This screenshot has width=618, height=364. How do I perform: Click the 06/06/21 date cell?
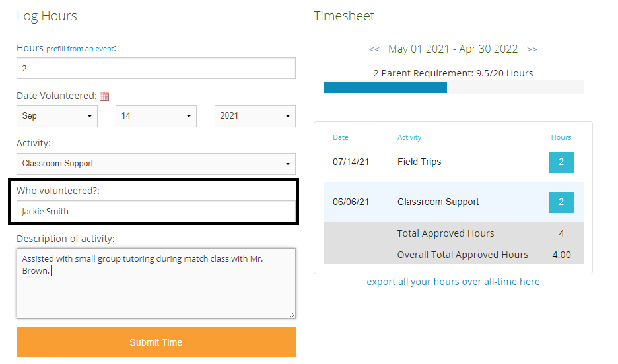(x=351, y=202)
